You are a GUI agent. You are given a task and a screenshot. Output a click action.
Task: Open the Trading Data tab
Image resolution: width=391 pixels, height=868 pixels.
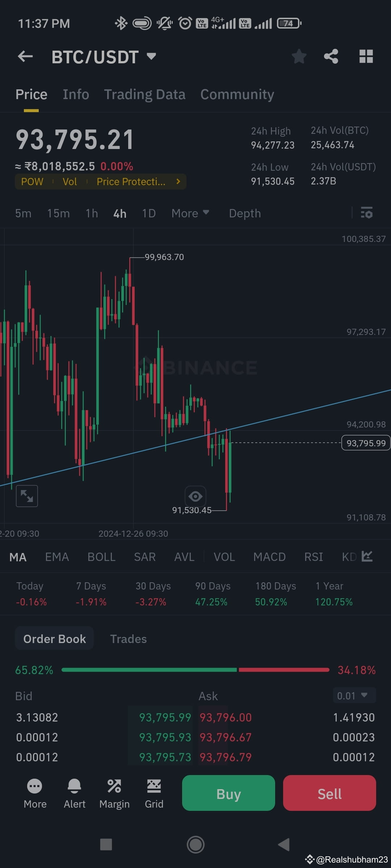145,94
